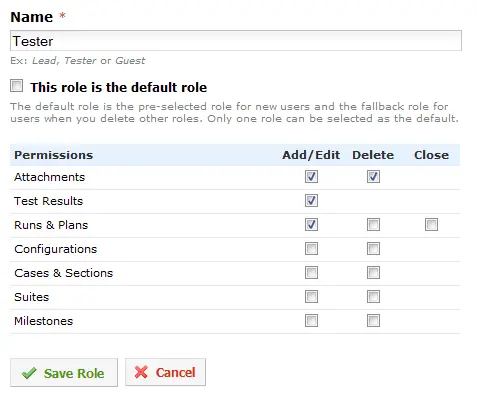
Task: Enable Runs & Plans Close permission
Action: [x=431, y=225]
